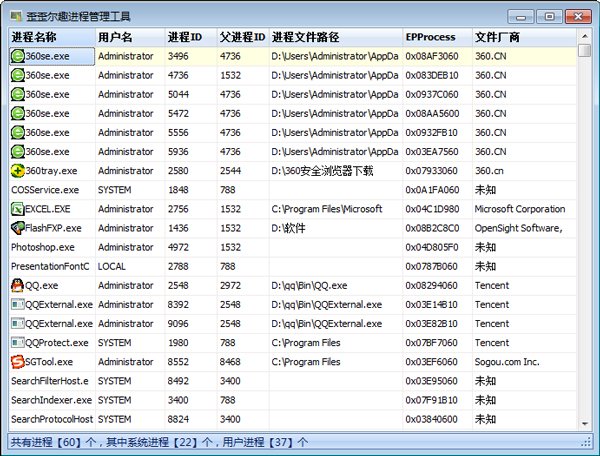Click EPProcess value 0x08AF3060
Viewport: 600px width, 456px height.
[x=432, y=56]
